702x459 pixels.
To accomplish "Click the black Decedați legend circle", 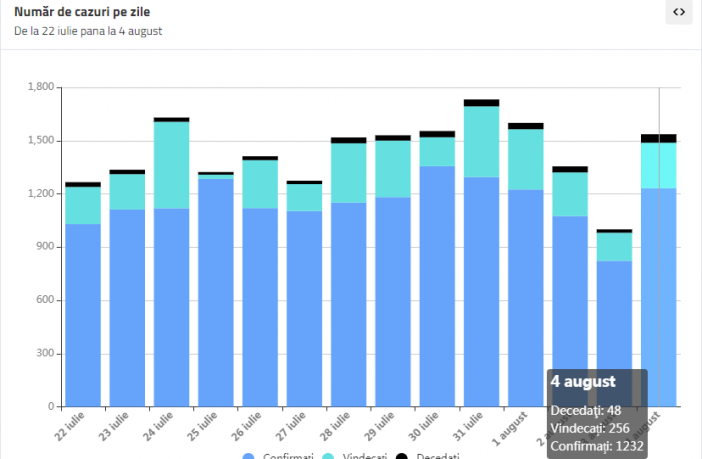I will [402, 456].
